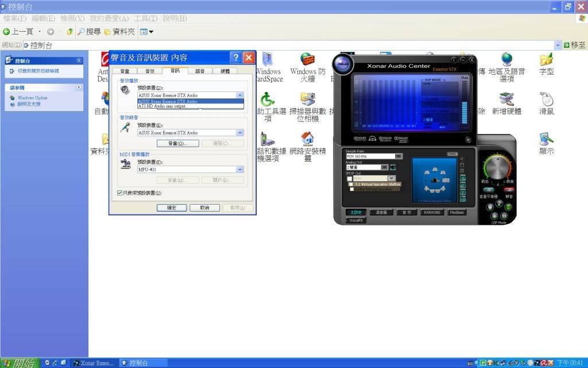The image size is (588, 368).
Task: Click the Back arrow in the Explorer toolbar
Action: point(6,32)
